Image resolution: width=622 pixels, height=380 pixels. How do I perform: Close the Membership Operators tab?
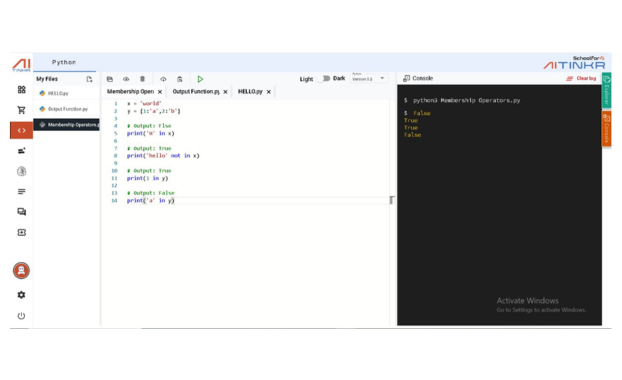(x=160, y=92)
